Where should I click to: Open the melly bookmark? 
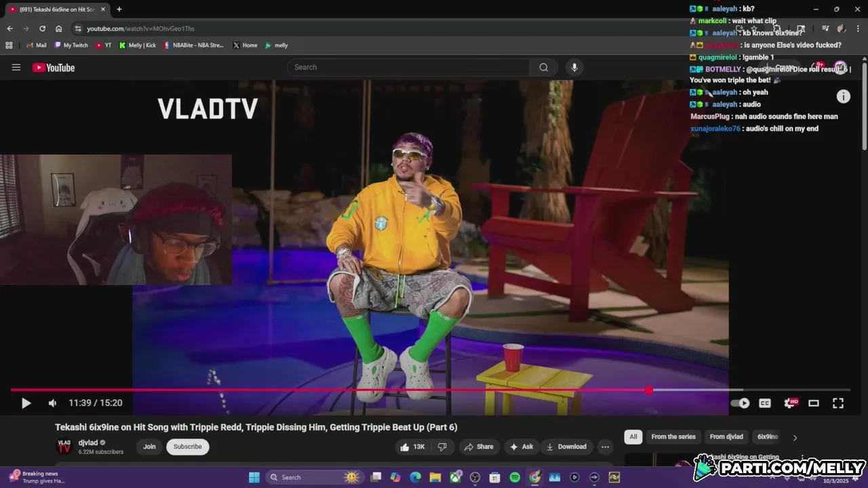277,45
